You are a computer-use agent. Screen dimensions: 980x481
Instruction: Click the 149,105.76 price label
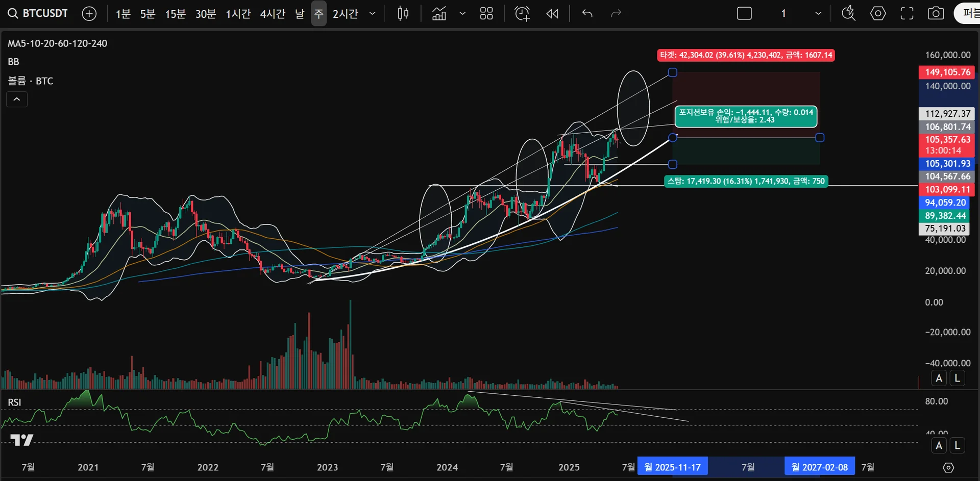tap(947, 72)
